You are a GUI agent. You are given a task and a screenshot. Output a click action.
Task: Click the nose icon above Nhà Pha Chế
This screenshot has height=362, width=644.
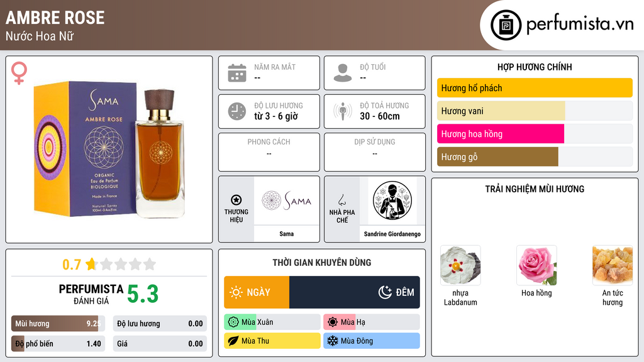pos(341,200)
